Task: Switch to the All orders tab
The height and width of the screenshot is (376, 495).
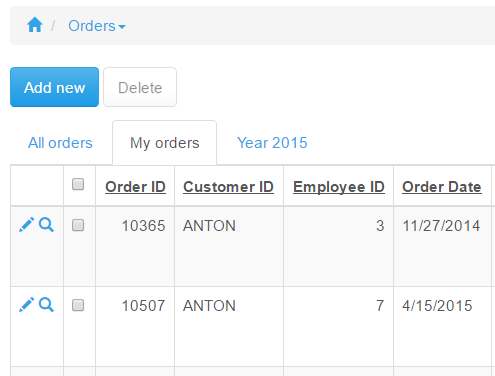Action: coord(60,143)
